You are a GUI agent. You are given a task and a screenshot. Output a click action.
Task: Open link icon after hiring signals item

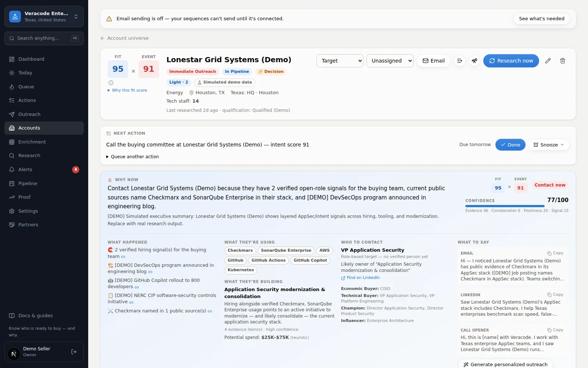tap(123, 257)
